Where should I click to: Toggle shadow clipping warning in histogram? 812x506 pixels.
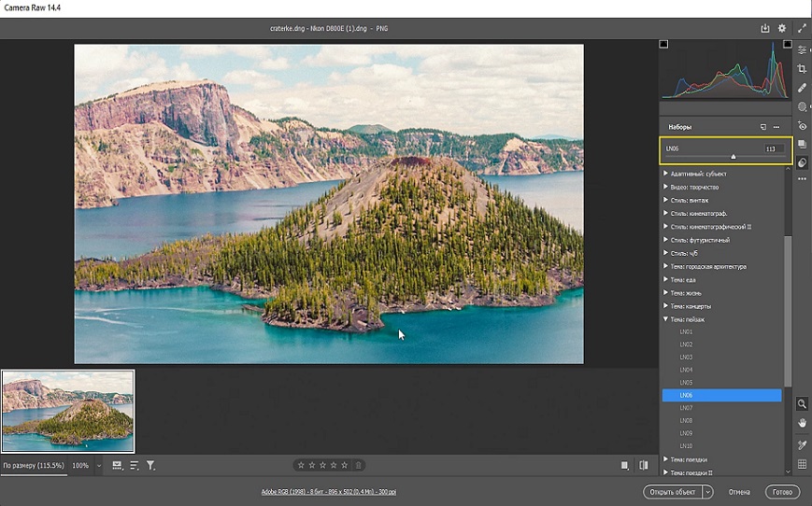[x=663, y=45]
